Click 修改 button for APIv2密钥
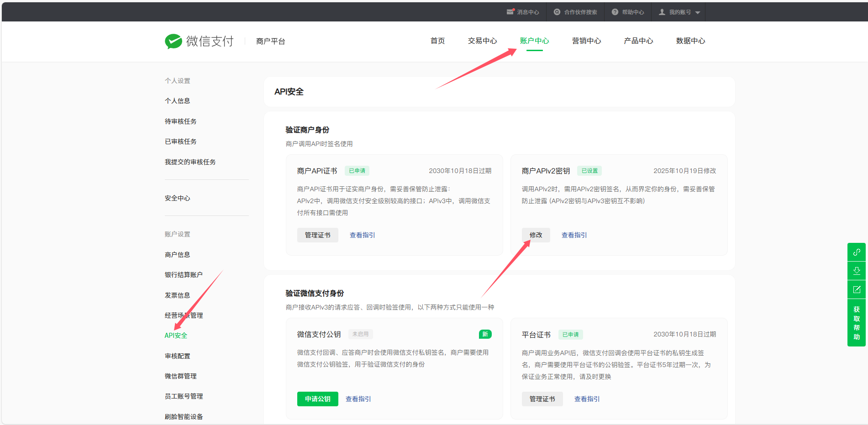Screen dimensions: 868x425 coord(536,235)
